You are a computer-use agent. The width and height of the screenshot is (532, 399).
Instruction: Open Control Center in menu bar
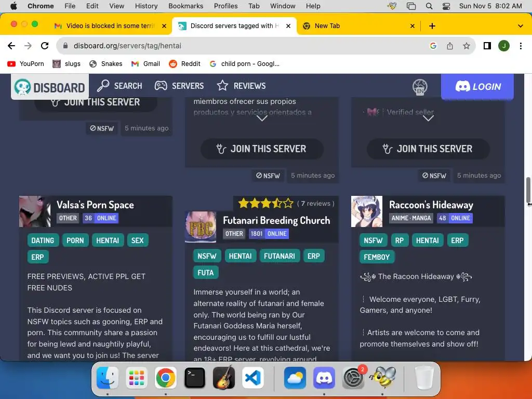(x=446, y=6)
